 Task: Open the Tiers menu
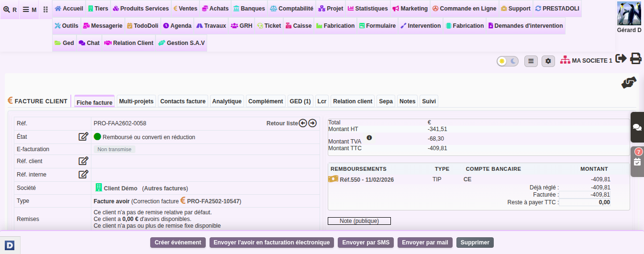pos(98,9)
